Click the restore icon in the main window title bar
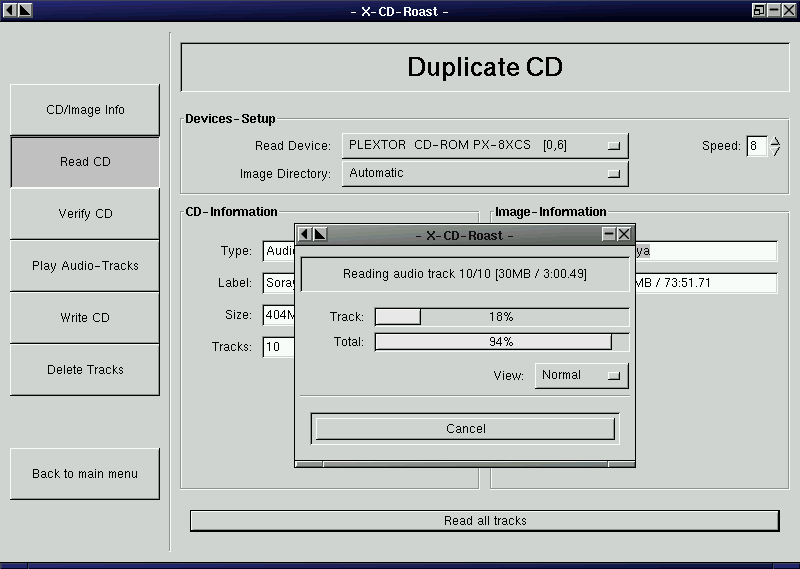 760,10
